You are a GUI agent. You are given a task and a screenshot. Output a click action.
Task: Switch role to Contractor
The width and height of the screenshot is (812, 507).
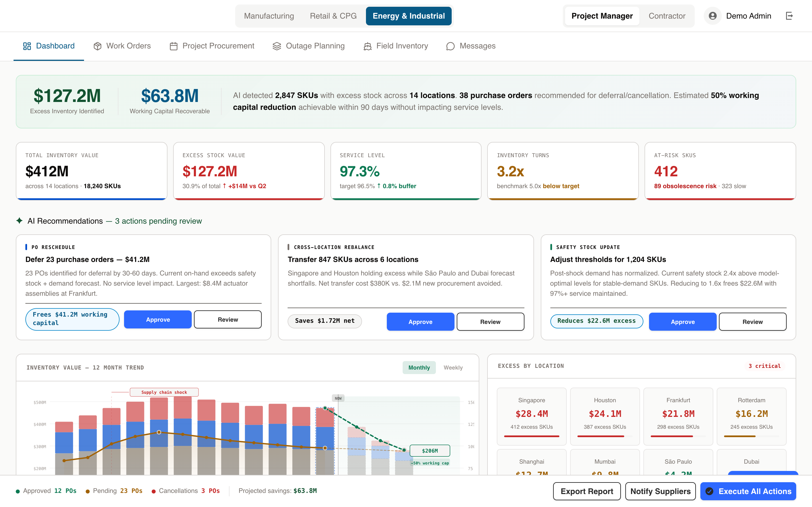(x=667, y=16)
